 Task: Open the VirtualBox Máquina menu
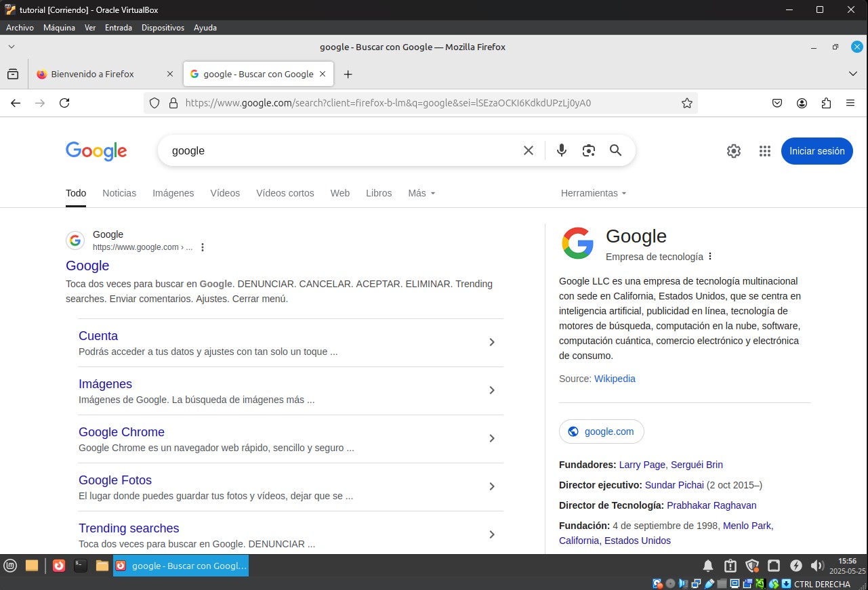pyautogui.click(x=59, y=28)
